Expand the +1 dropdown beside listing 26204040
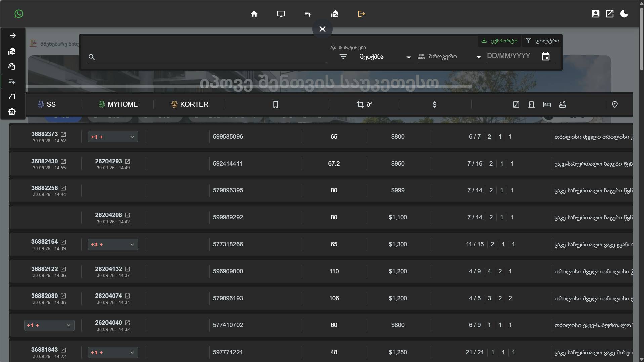The height and width of the screenshot is (362, 644). point(49,325)
